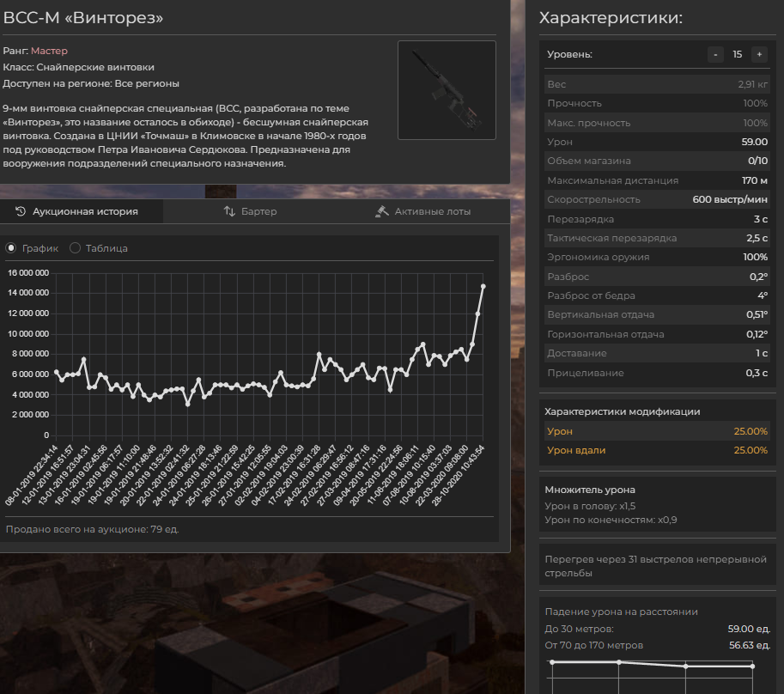Click the leftmost point on the damage falloff graph

pyautogui.click(x=552, y=662)
